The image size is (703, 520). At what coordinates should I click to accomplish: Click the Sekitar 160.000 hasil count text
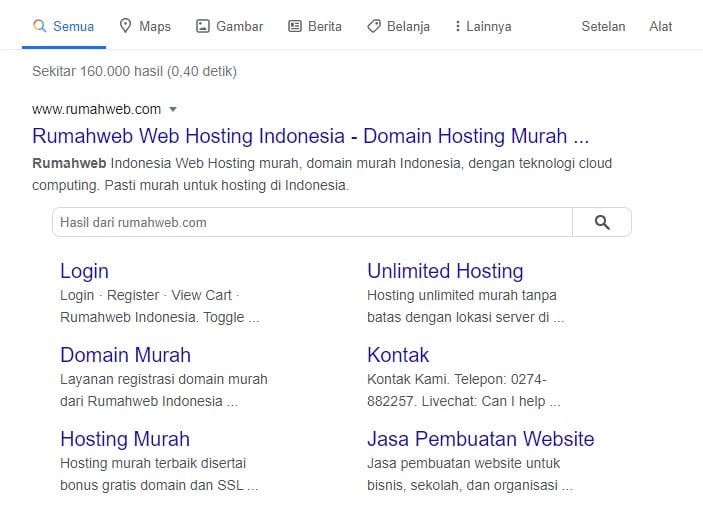tap(135, 71)
